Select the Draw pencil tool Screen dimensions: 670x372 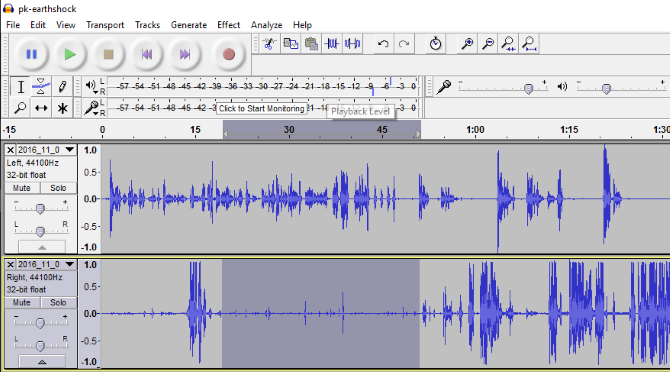coord(62,87)
